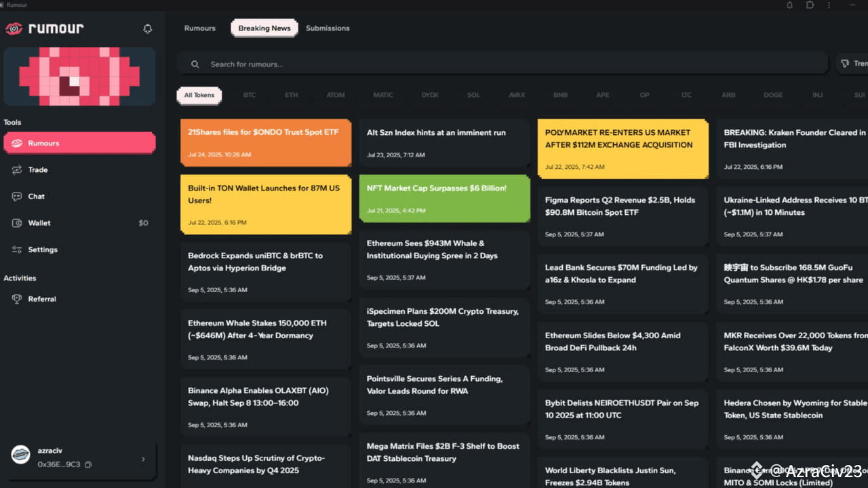Select the Breaking News tab
Viewport: 868px width, 488px height.
[x=264, y=28]
